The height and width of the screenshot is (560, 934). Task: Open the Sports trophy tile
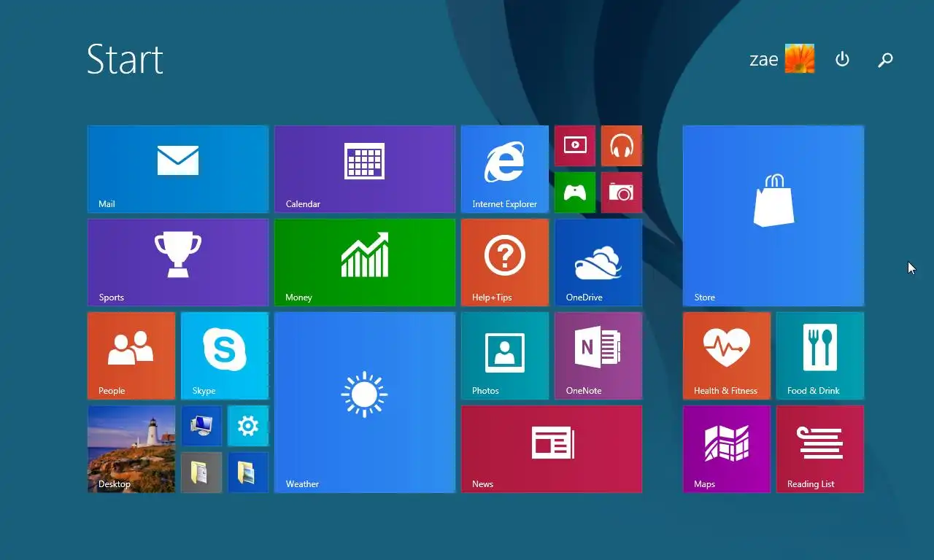(178, 262)
